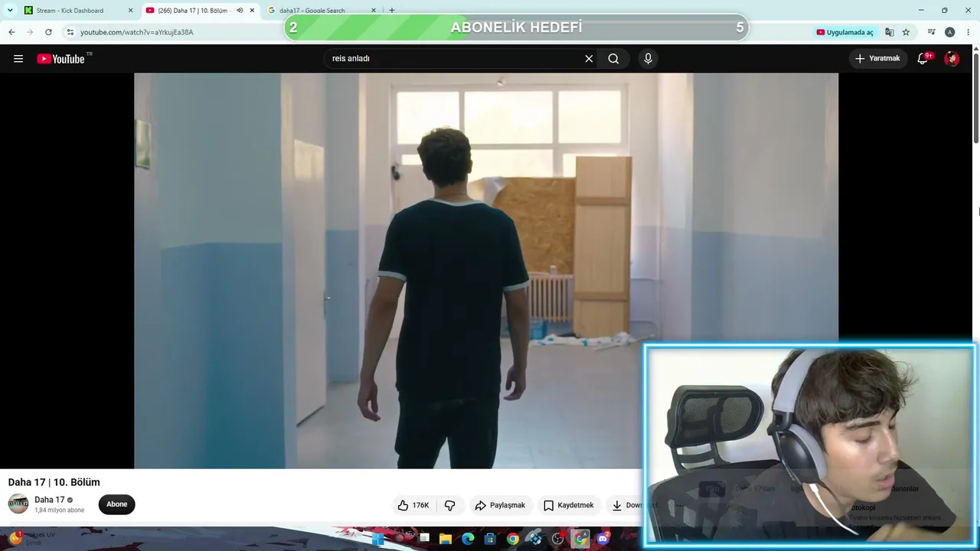Open YouTube notifications bell
This screenshot has width=980, height=551.
point(923,59)
